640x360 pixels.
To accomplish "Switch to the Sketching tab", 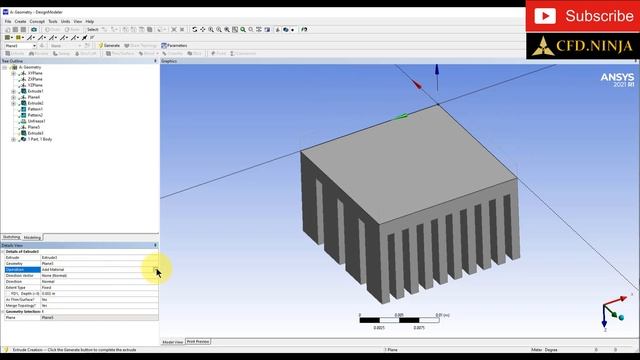I will point(11,237).
